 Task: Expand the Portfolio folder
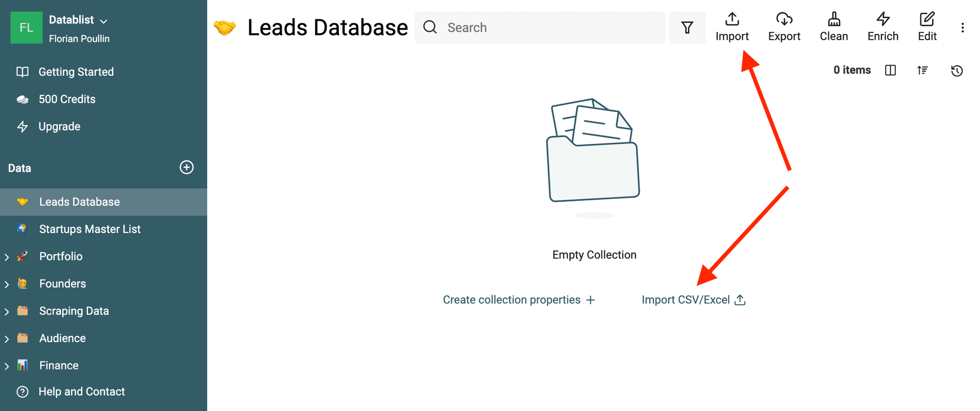7,257
